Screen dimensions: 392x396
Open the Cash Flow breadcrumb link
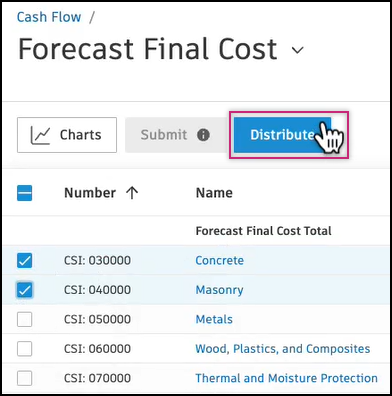[x=49, y=17]
